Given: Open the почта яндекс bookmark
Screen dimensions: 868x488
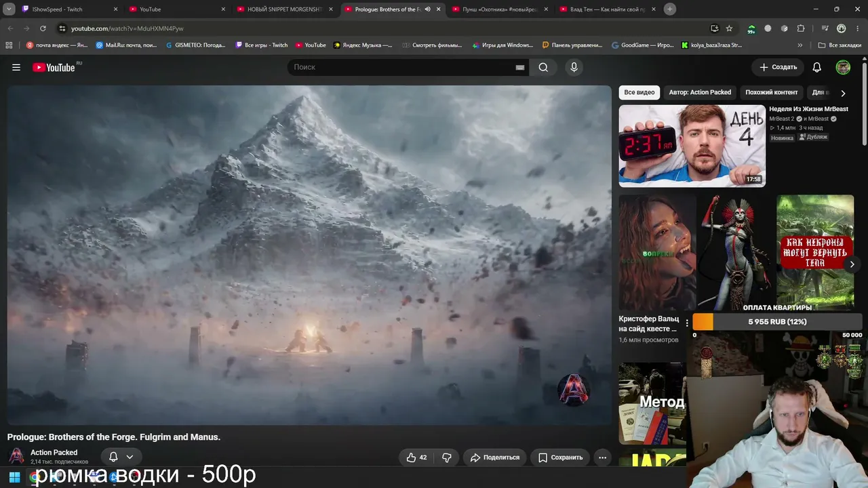Looking at the screenshot, I should click(x=57, y=45).
